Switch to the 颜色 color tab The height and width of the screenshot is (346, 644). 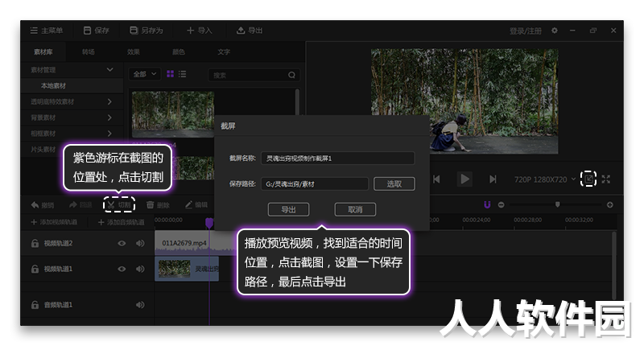(x=179, y=52)
